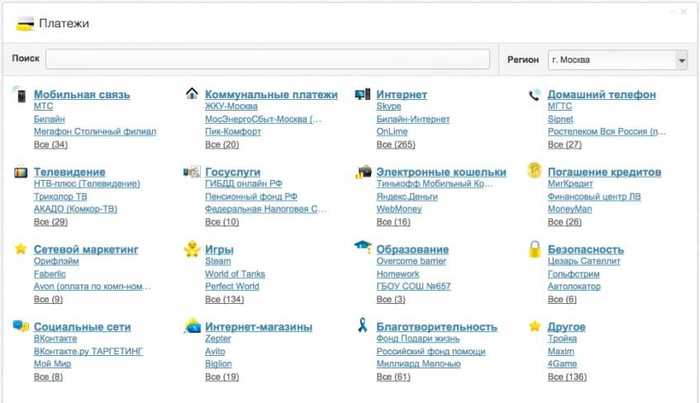This screenshot has width=700, height=403.
Task: Select the World of Tanks link
Action: 235,274
